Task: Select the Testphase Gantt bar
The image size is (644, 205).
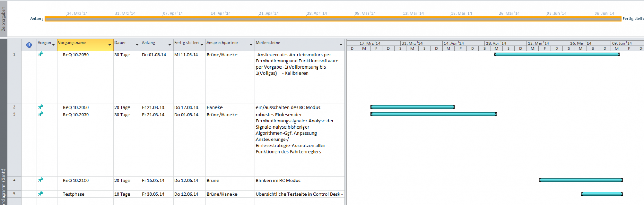Action: click(602, 194)
